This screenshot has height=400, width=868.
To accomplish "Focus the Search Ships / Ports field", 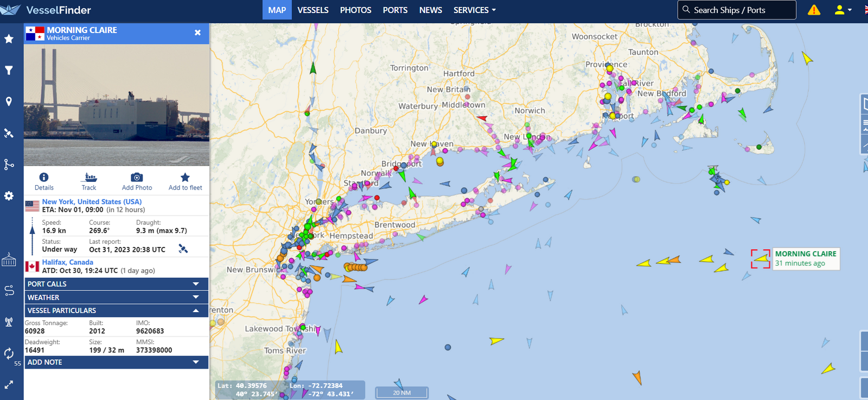I will pyautogui.click(x=737, y=10).
